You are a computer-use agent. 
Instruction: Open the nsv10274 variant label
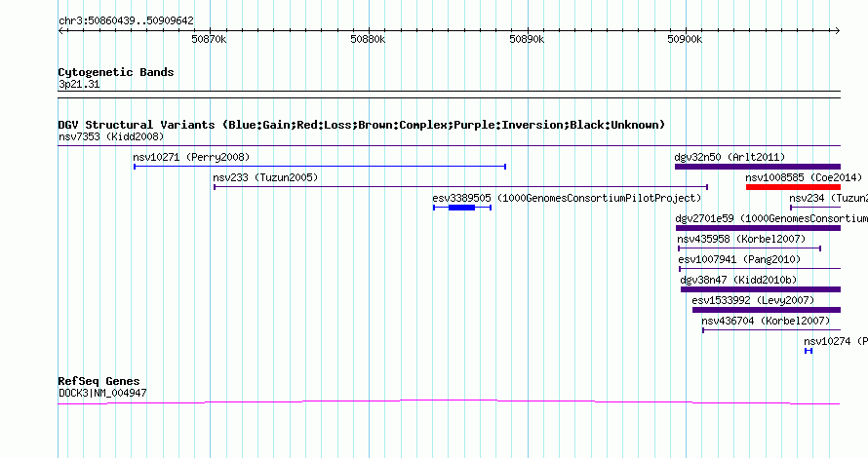pyautogui.click(x=836, y=341)
